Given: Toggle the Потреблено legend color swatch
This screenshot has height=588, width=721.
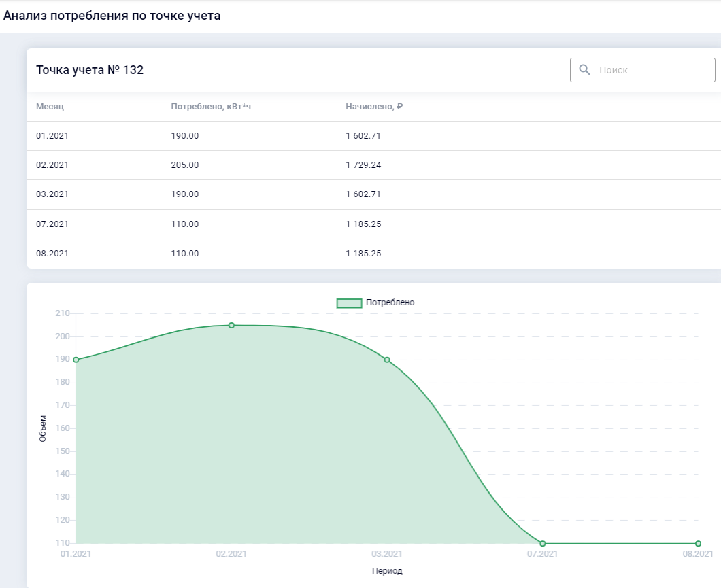Looking at the screenshot, I should [x=349, y=303].
